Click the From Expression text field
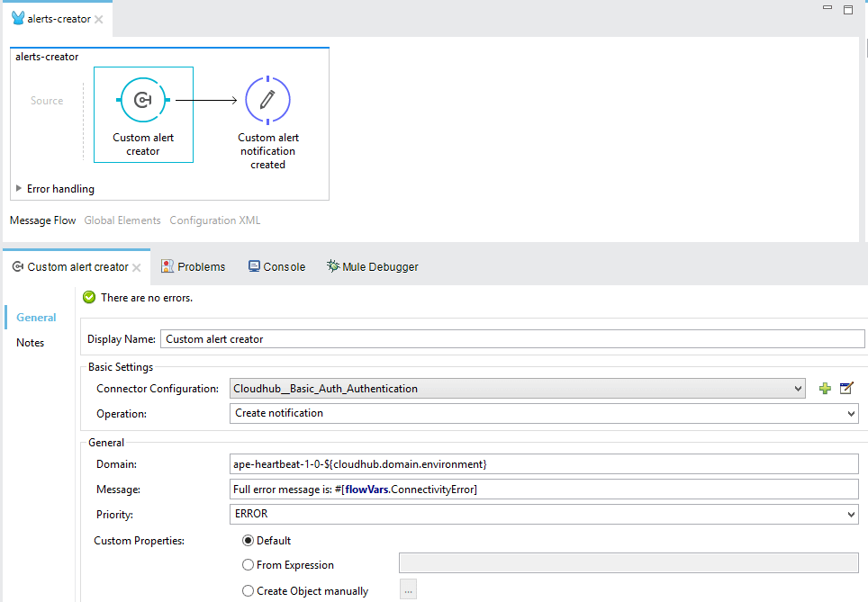The width and height of the screenshot is (868, 602). coord(628,563)
